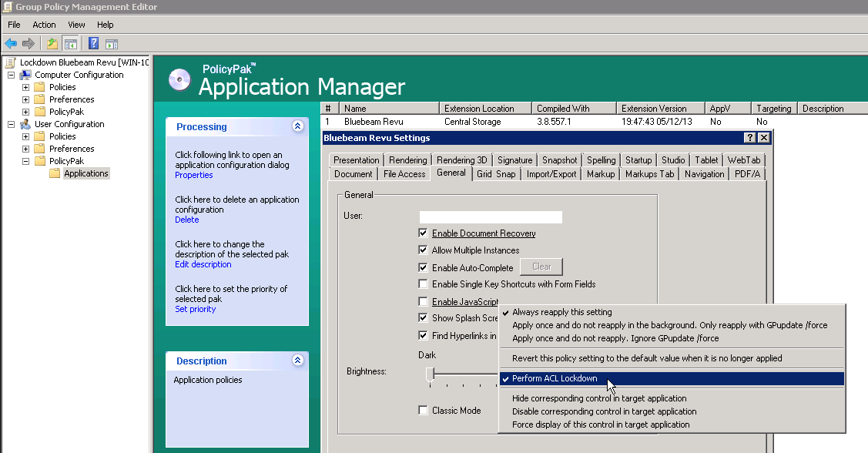Screen dimensions: 868x453
Task: Toggle the Enable Document Recovery checkbox
Action: coord(423,233)
